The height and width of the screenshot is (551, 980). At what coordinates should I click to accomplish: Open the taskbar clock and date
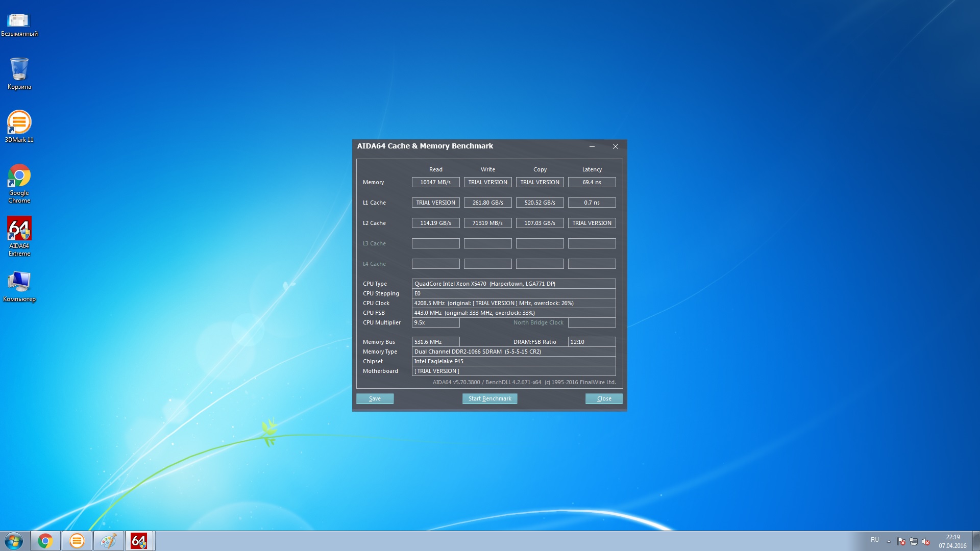click(952, 541)
